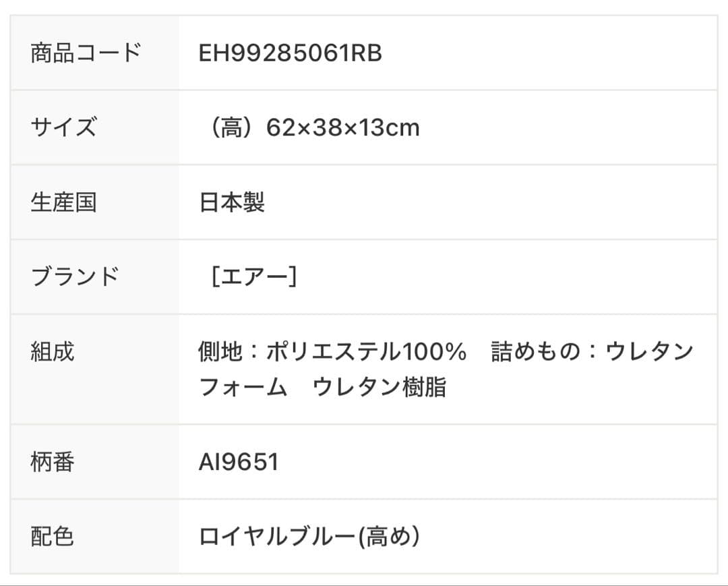Click the サイズ row label

[x=63, y=127]
